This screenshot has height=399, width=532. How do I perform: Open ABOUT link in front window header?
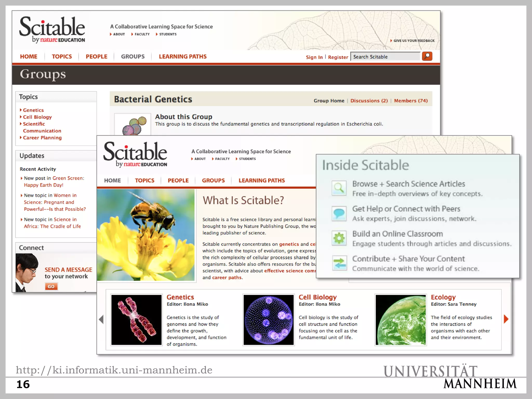(x=198, y=159)
